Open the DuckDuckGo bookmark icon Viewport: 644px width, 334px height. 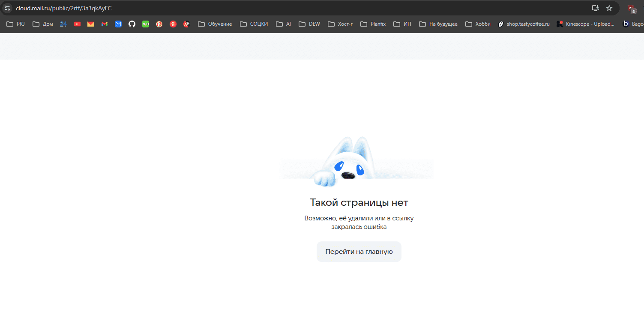pos(159,24)
